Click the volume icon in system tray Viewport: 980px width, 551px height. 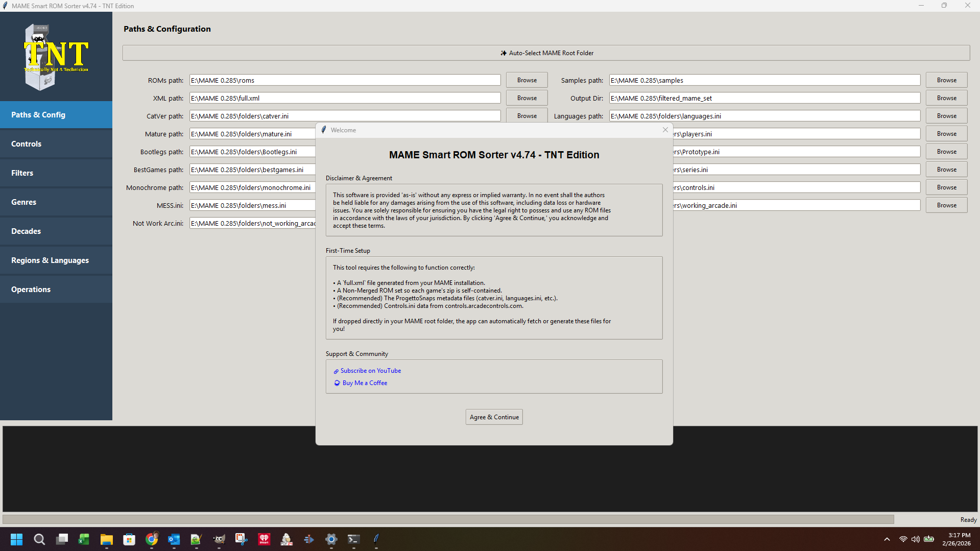(915, 539)
